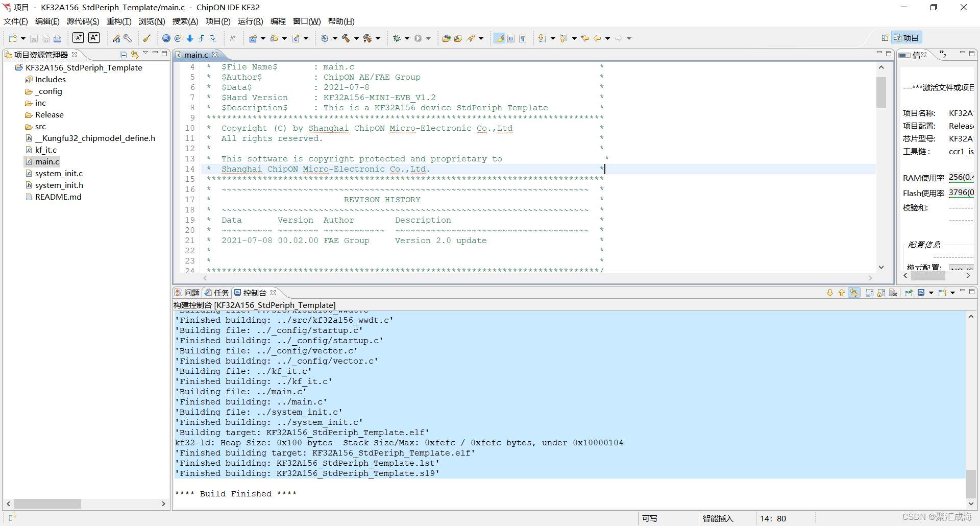Open the run configurations dropdown arrow
This screenshot has height=526, width=980.
pos(428,38)
